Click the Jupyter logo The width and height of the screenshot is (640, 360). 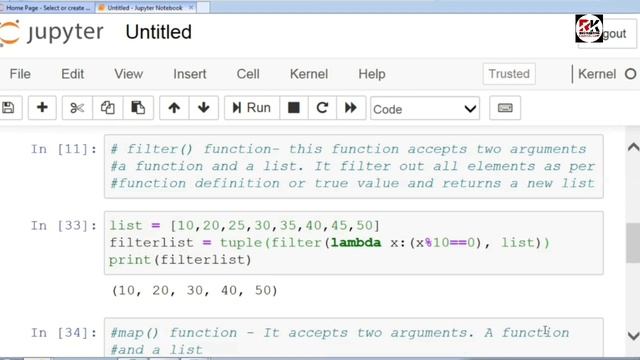52,32
